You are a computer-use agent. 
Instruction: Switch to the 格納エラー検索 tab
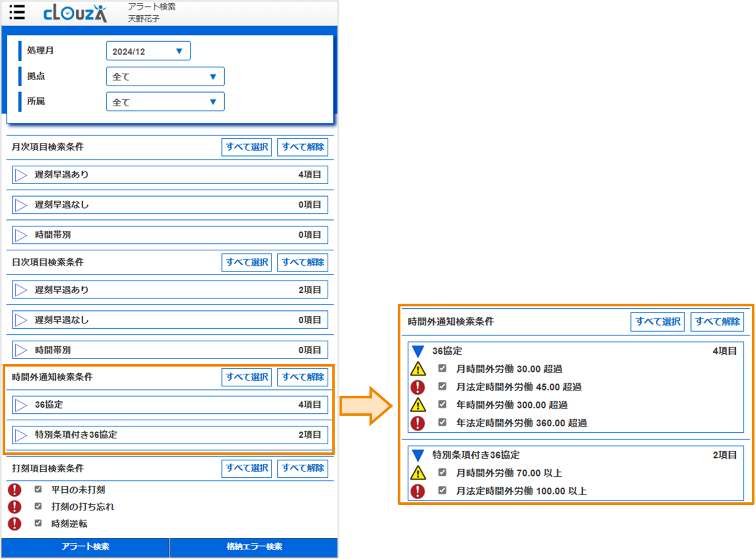click(x=254, y=547)
